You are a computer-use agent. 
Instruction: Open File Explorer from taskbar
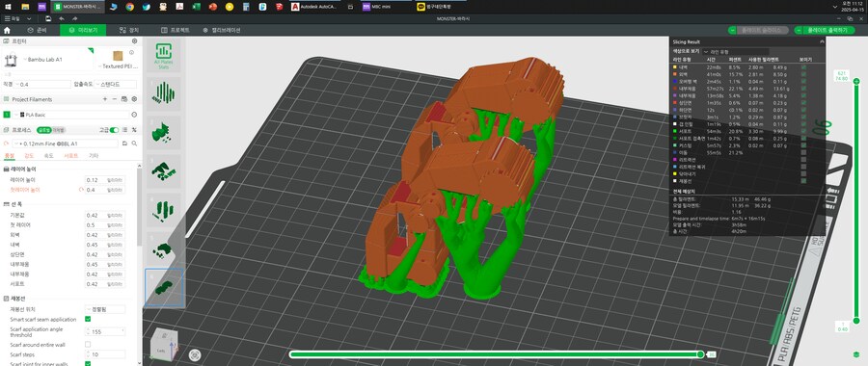click(x=25, y=7)
